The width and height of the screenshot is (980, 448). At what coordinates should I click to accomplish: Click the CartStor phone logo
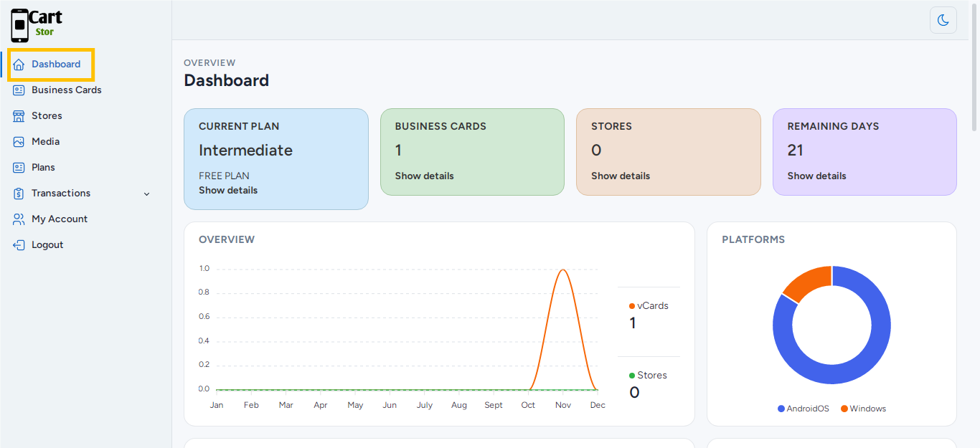(x=20, y=25)
